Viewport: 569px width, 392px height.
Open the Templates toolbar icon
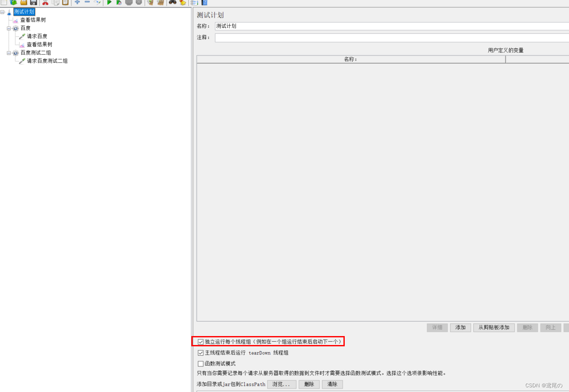point(13,2)
